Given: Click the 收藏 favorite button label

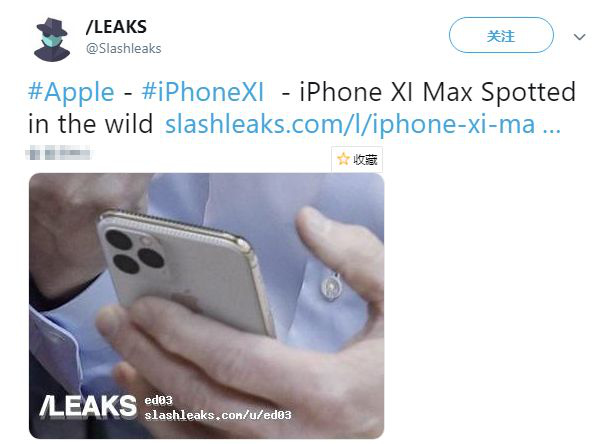Looking at the screenshot, I should tap(365, 159).
